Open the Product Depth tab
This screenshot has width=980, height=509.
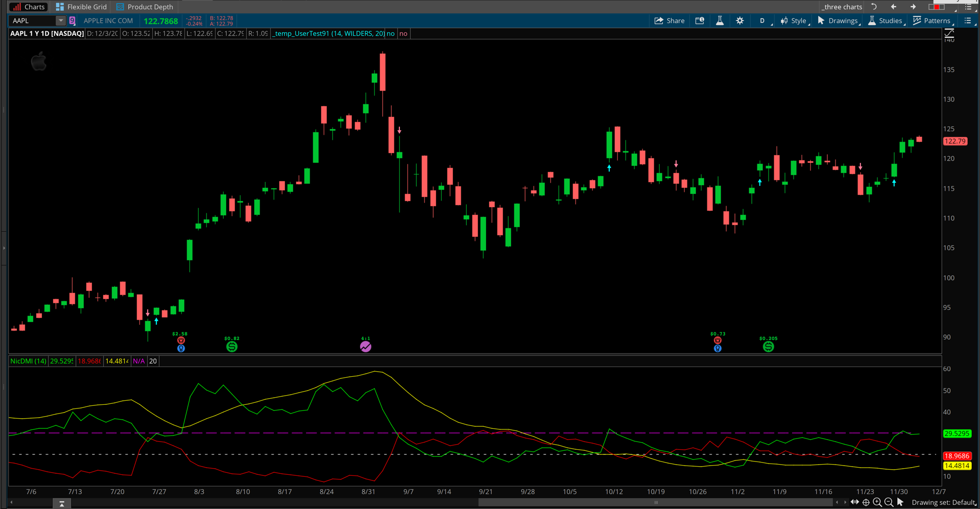point(145,7)
